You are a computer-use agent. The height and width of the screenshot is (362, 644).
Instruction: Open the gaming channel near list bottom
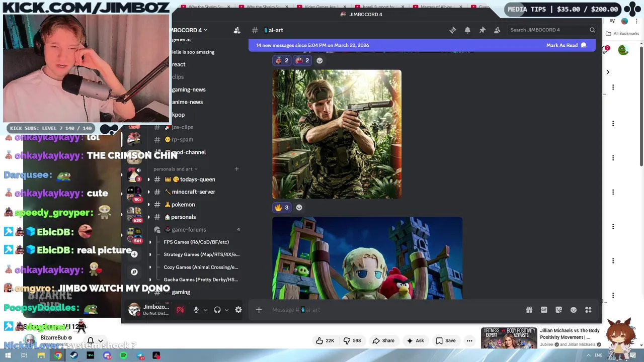(x=181, y=292)
